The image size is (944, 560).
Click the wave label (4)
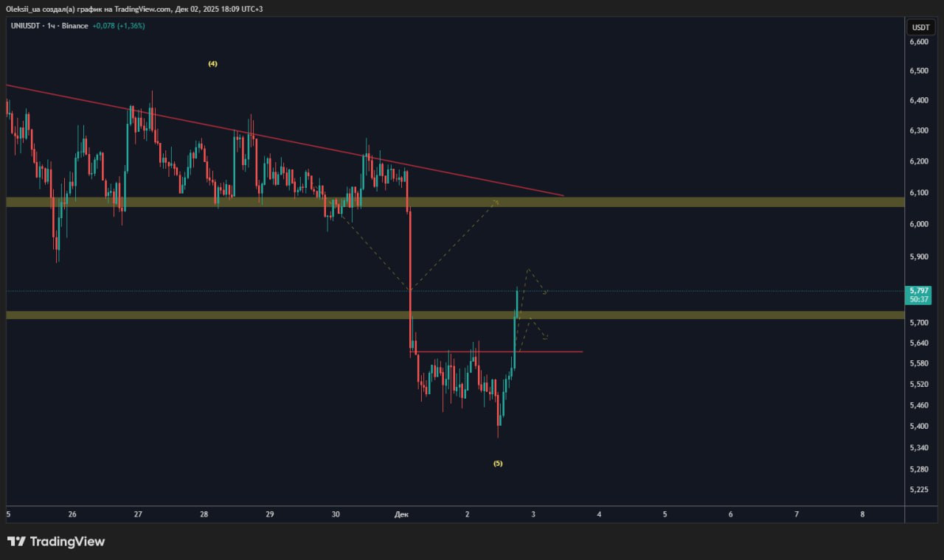212,64
